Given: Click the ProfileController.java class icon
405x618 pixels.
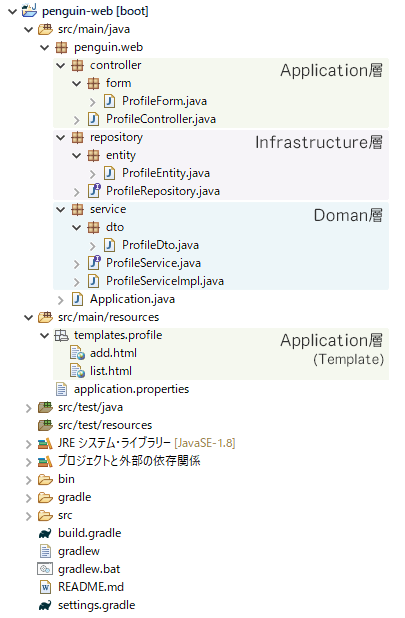Looking at the screenshot, I should (93, 119).
